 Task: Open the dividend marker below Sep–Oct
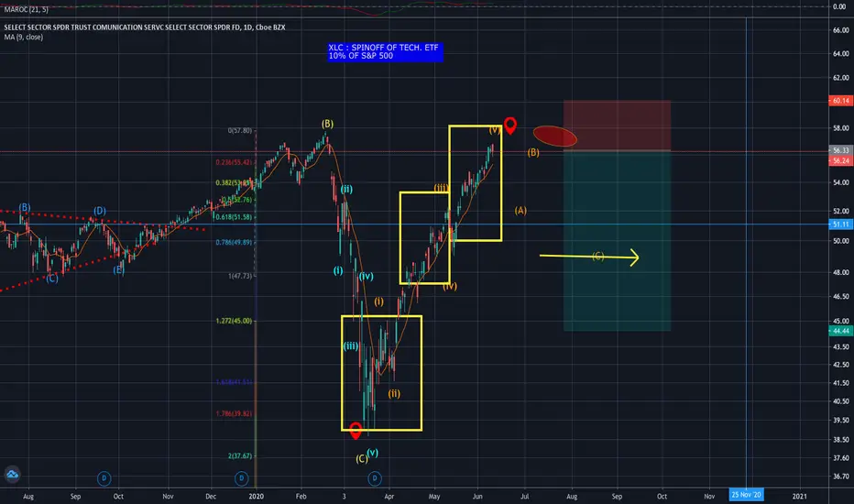click(x=104, y=479)
